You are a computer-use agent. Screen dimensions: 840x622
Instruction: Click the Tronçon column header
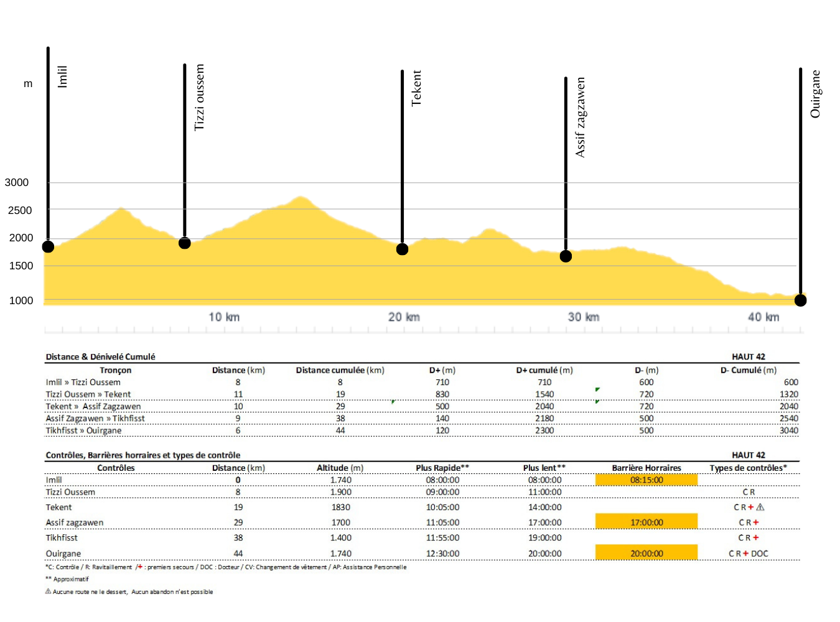[116, 370]
